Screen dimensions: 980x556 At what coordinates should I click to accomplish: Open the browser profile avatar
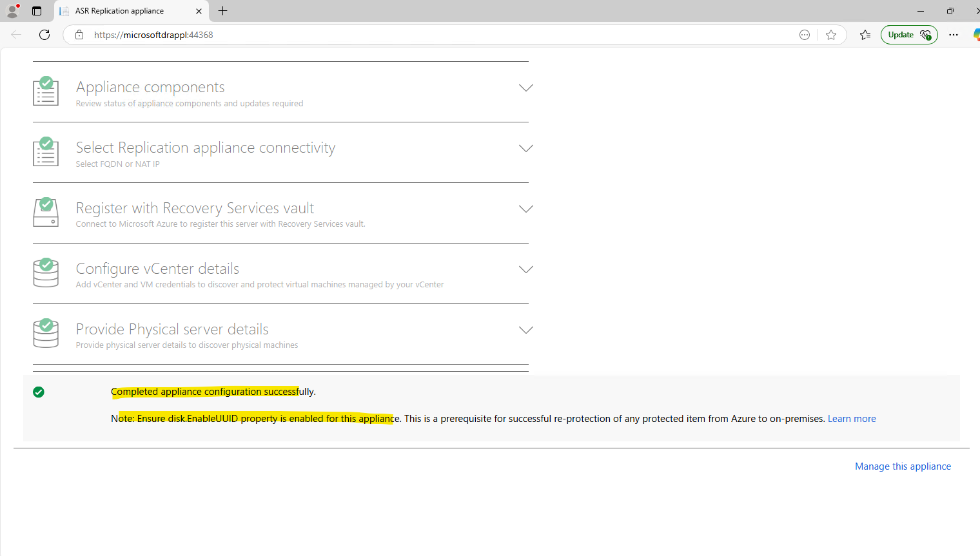tap(12, 11)
